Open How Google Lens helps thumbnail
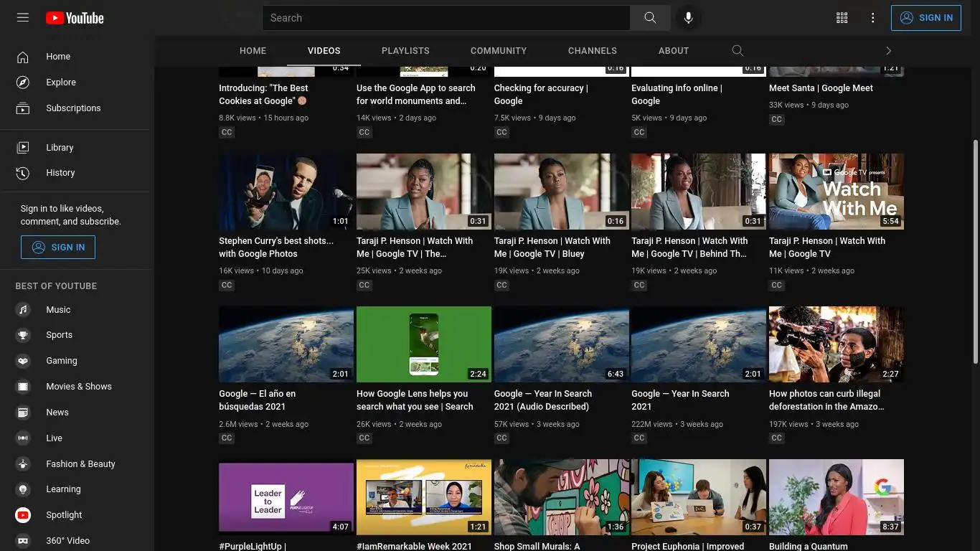This screenshot has height=551, width=980. point(424,344)
